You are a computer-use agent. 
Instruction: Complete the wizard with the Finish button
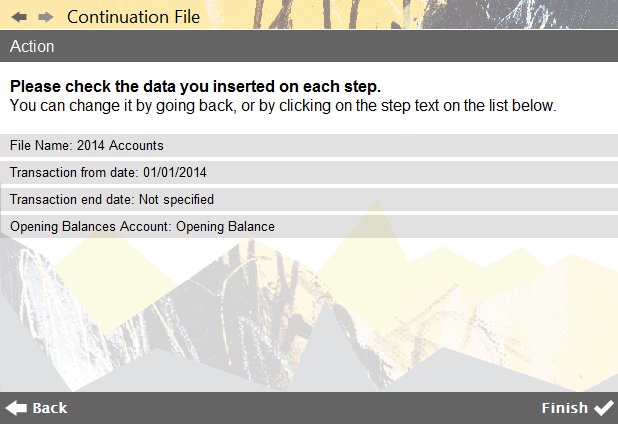(577, 408)
